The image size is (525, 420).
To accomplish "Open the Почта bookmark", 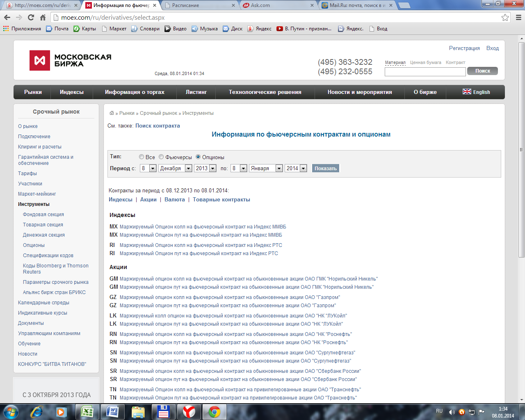I will (x=57, y=29).
